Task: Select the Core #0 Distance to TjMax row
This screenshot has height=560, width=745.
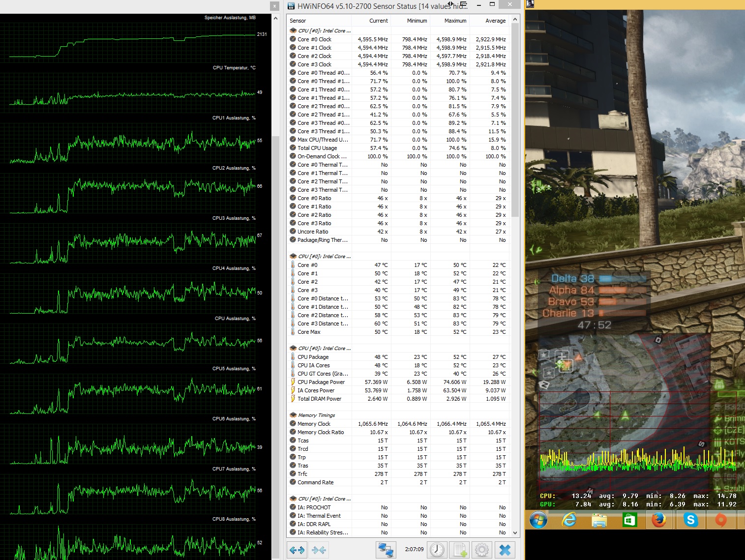Action: [x=398, y=298]
